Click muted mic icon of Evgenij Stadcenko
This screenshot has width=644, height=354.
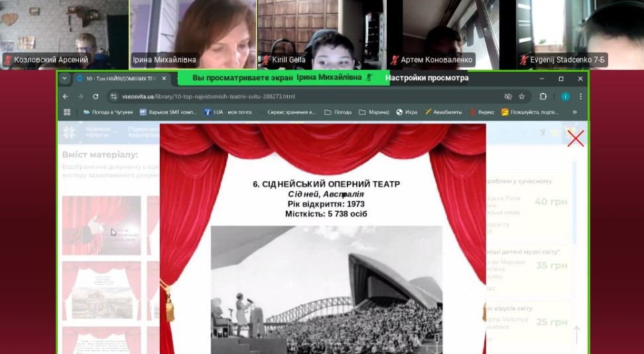coord(524,60)
